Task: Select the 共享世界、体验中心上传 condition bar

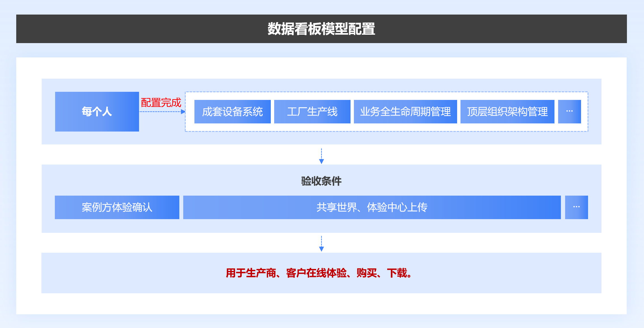Action: [x=372, y=207]
